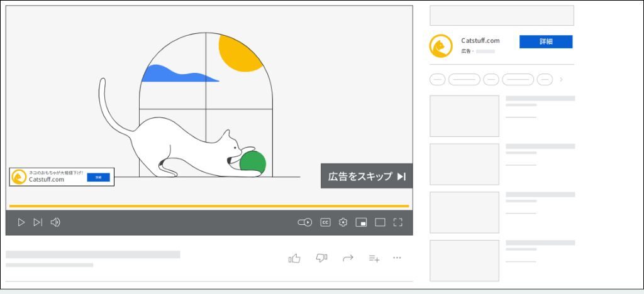Open the Catstuff.com advertiser name in the side panel
Screen dimensions: 644x294
coord(480,41)
